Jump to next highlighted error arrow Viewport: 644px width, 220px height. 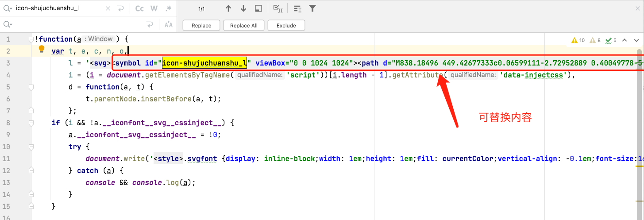point(636,40)
